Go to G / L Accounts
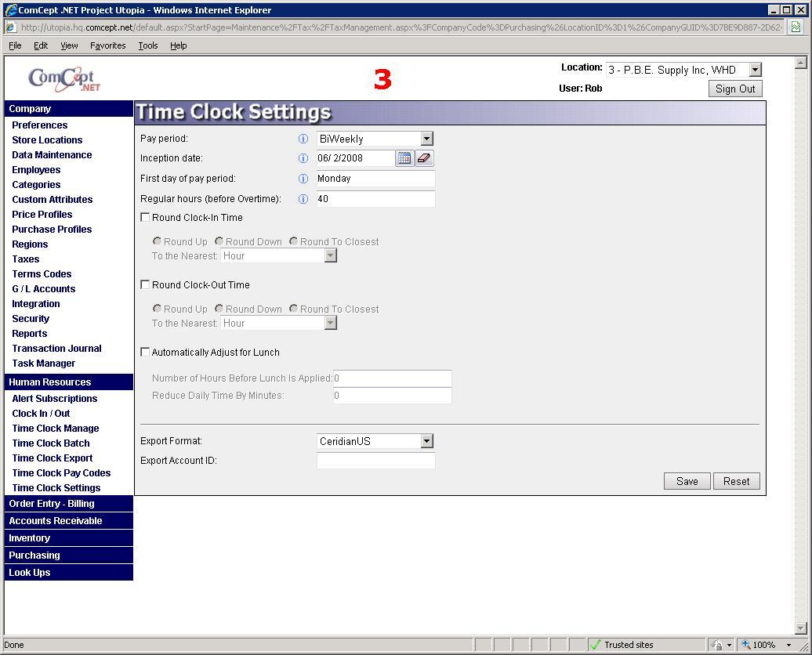812x655 pixels. (44, 289)
